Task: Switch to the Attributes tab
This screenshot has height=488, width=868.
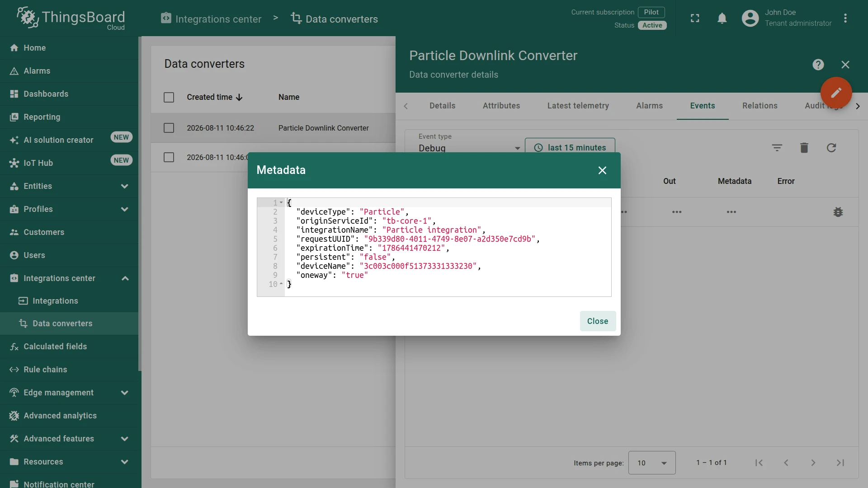Action: 501,106
